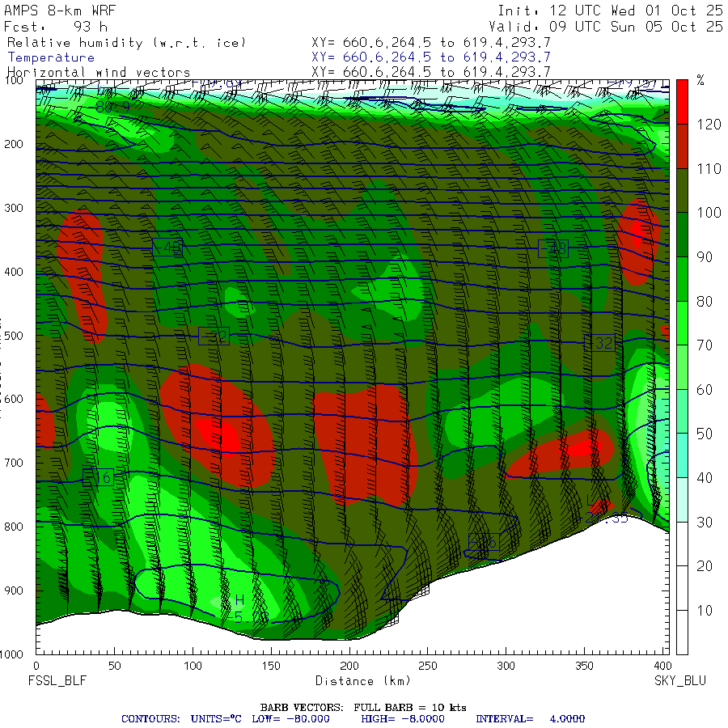Click the 'SKY_BLU' endpoint label
Viewport: 728px width, 728px height.
point(680,680)
